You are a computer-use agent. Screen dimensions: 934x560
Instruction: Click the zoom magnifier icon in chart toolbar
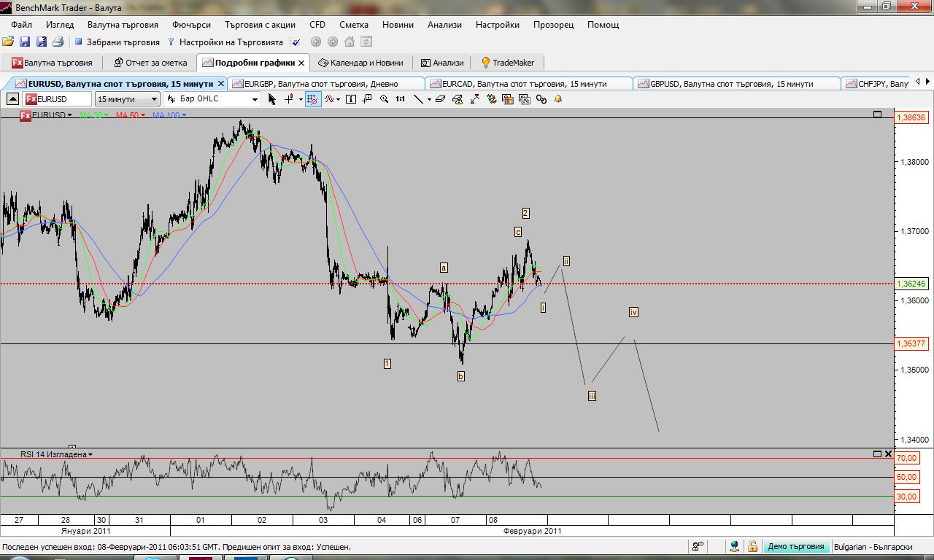(385, 99)
